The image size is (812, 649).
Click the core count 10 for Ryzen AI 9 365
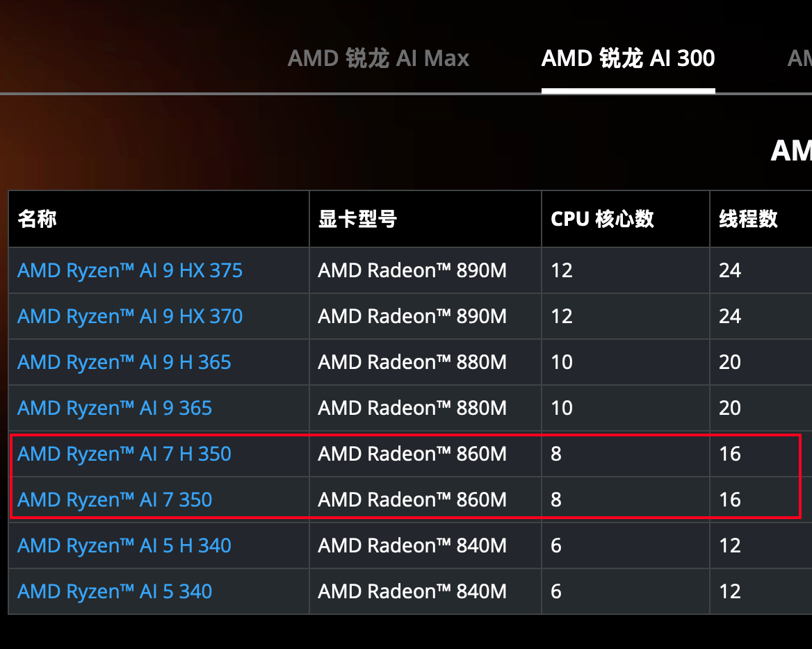click(561, 408)
